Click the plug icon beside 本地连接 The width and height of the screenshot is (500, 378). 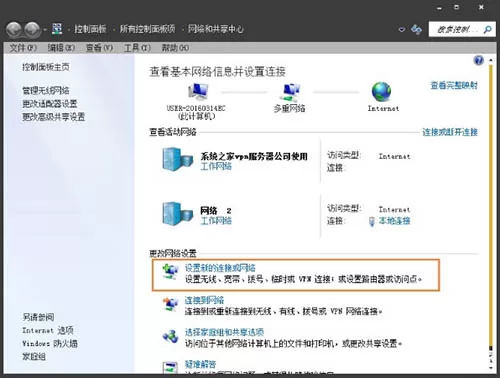pyautogui.click(x=372, y=222)
